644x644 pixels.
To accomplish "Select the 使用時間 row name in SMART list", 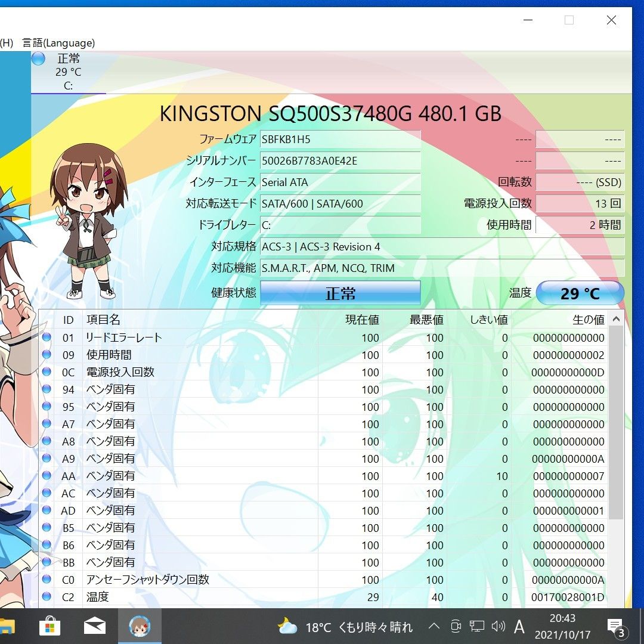I will pos(109,355).
